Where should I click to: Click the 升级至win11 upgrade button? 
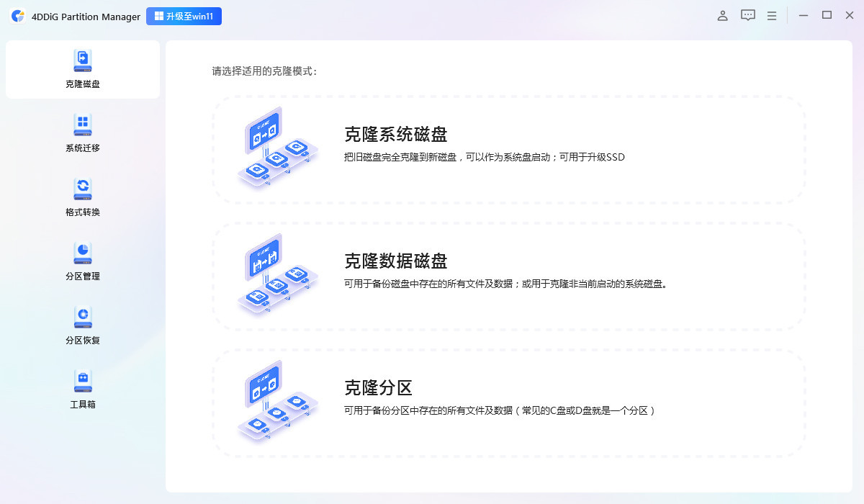(x=184, y=15)
